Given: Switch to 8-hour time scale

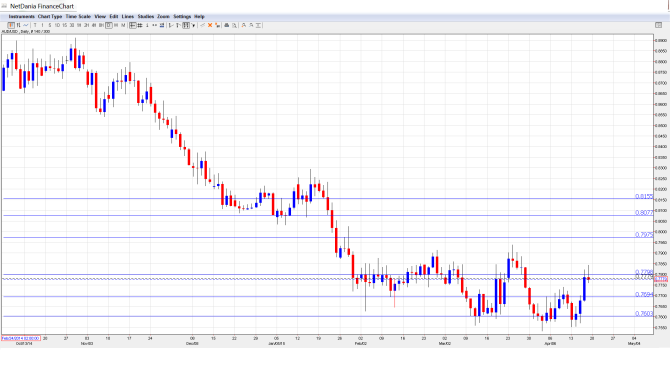Looking at the screenshot, I should [101, 25].
